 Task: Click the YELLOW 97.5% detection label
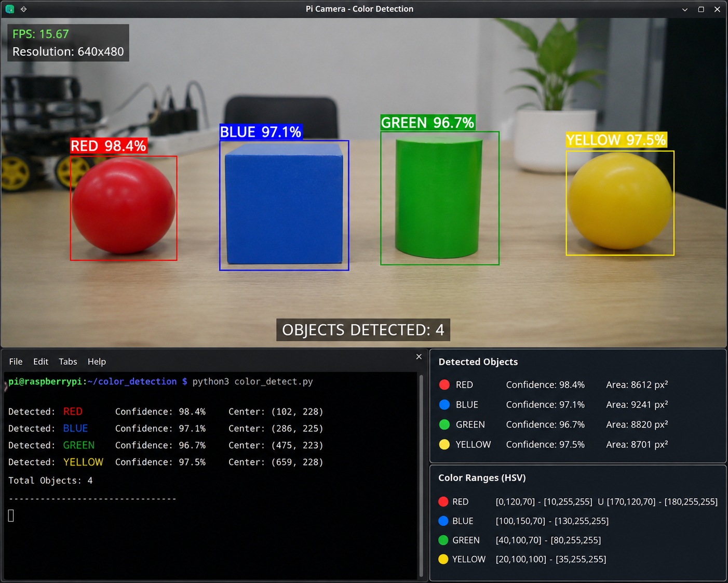point(616,140)
